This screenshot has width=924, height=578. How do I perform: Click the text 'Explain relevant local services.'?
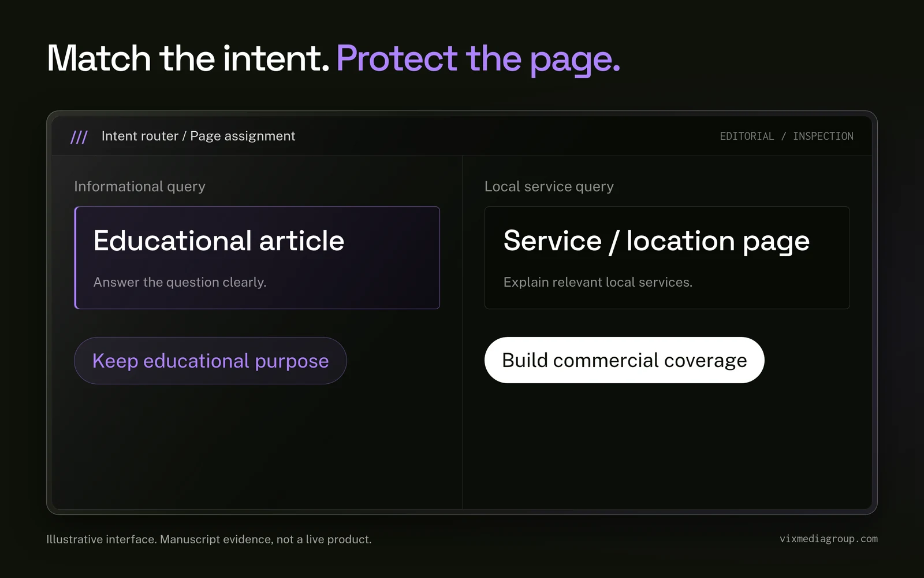(598, 282)
